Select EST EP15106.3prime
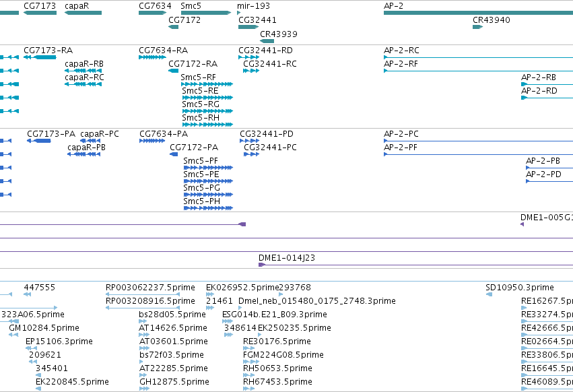 (x=31, y=348)
